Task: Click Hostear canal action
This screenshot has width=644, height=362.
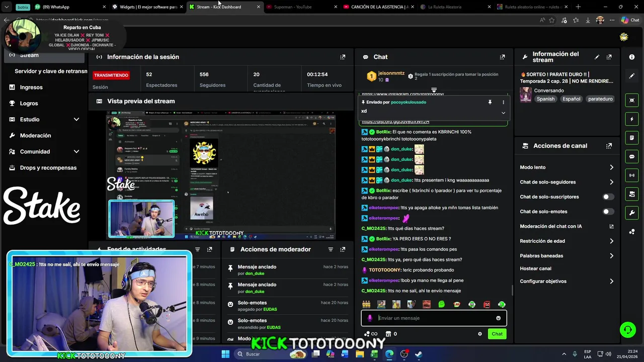Action: tap(535, 268)
